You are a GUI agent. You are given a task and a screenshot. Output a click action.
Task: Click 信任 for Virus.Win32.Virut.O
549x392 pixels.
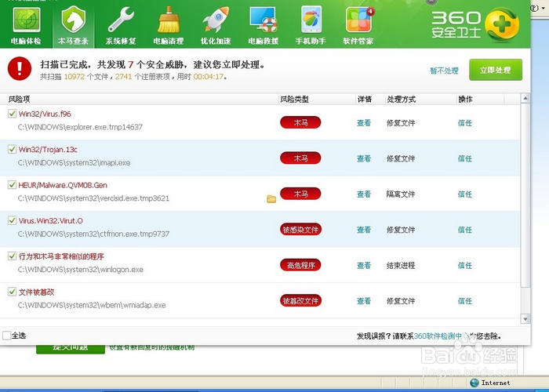click(x=465, y=230)
